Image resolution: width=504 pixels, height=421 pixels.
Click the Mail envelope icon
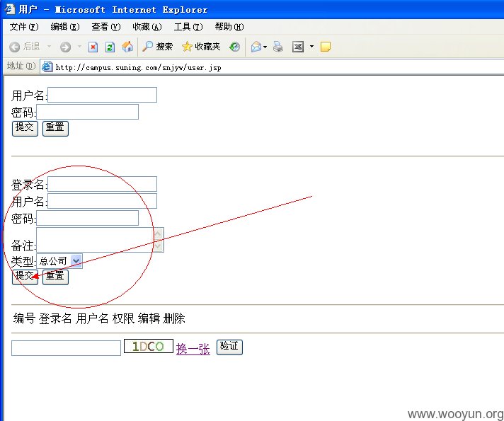point(256,47)
